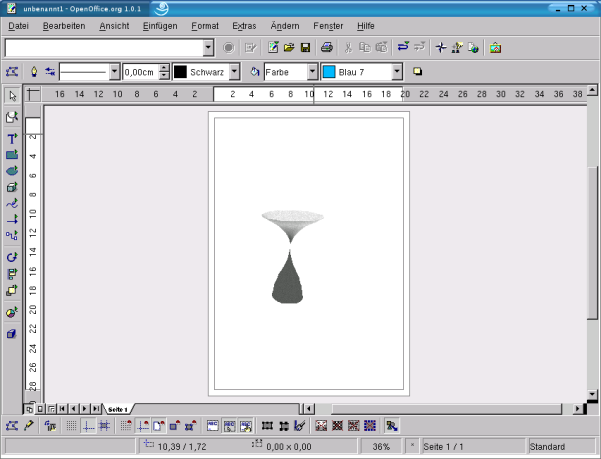Select the Text tool
This screenshot has width=601, height=459.
click(x=12, y=139)
